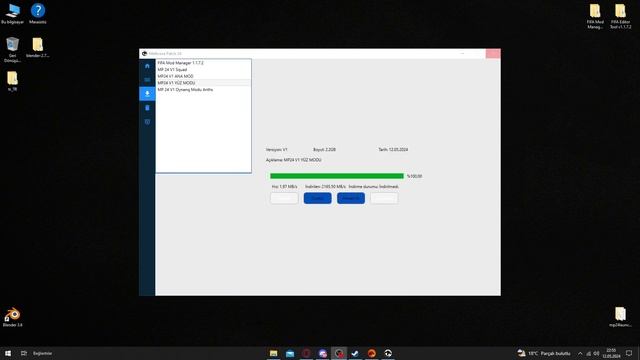Click the app logo in the title bar

pyautogui.click(x=144, y=53)
